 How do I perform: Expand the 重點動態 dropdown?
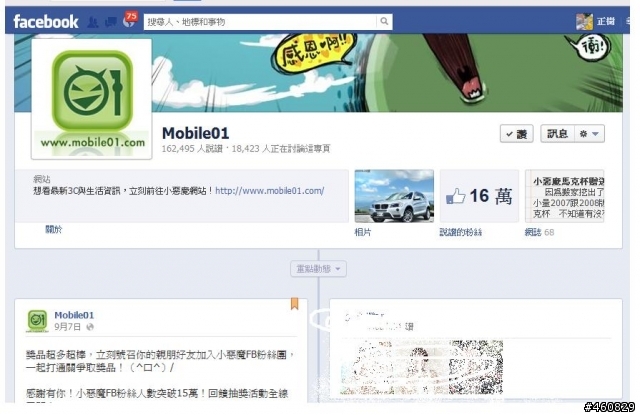(x=318, y=269)
